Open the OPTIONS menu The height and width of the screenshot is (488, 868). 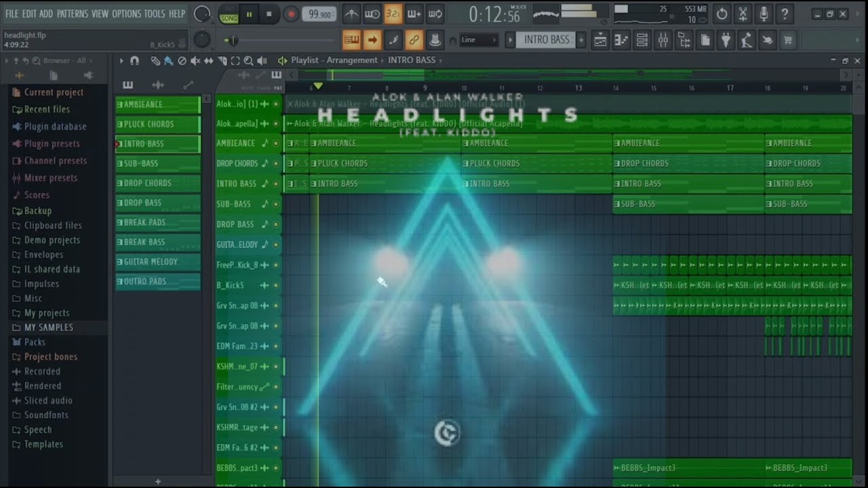(x=126, y=14)
